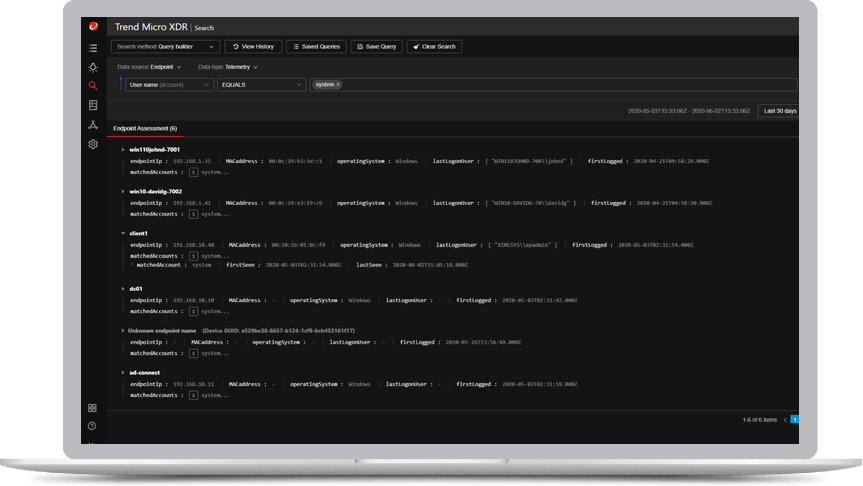Open the hamburger menu in the sidebar
The image size is (863, 486).
tap(93, 47)
